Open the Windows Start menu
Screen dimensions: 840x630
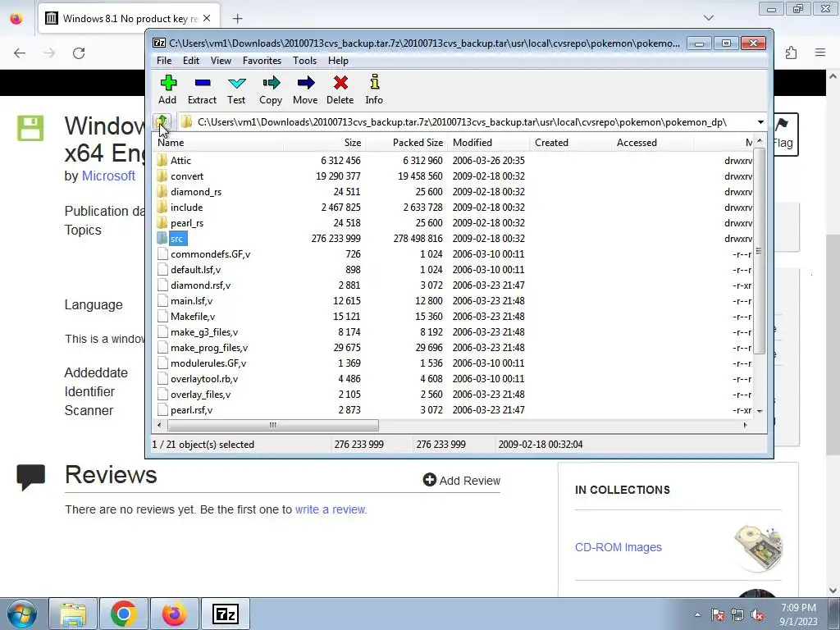pos(22,614)
